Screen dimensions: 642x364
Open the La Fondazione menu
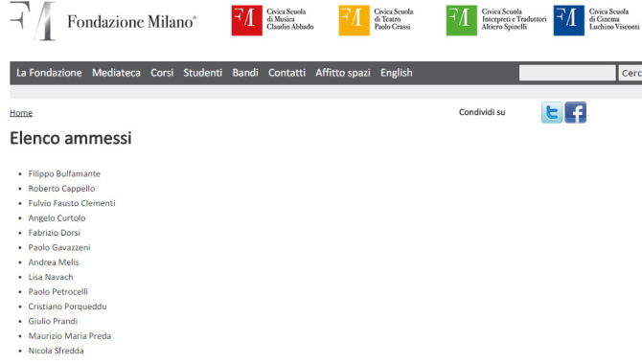click(49, 73)
